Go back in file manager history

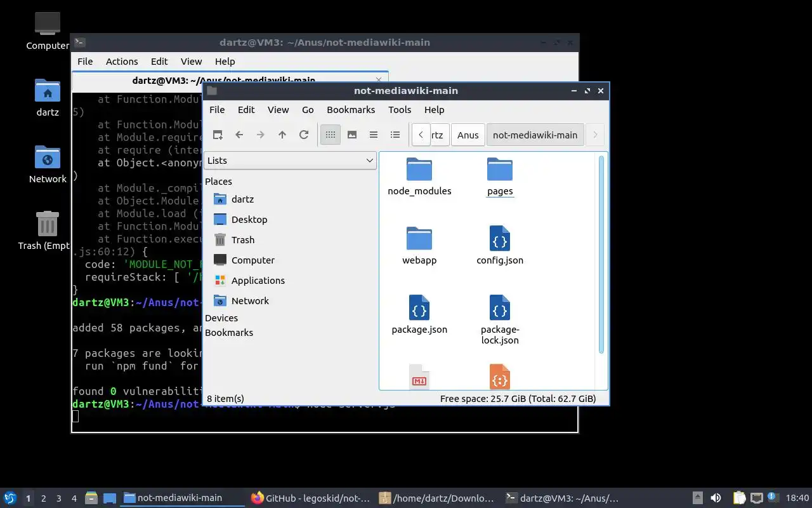tap(239, 135)
